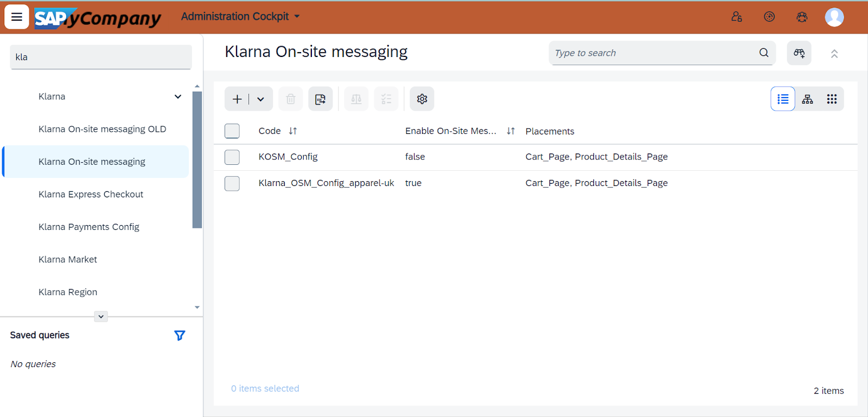Toggle the select-all header checkbox
The height and width of the screenshot is (417, 868).
point(232,131)
